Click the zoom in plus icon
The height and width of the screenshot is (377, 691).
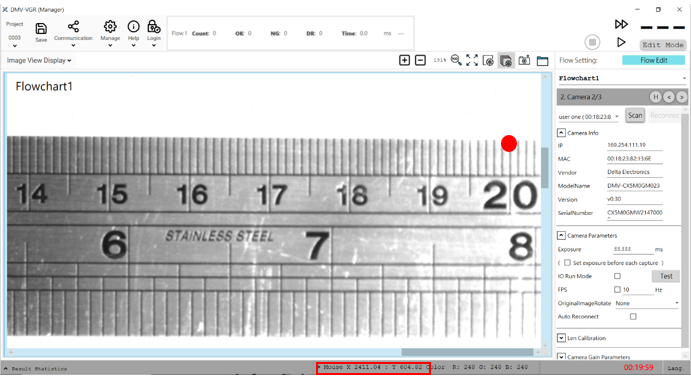click(x=404, y=60)
